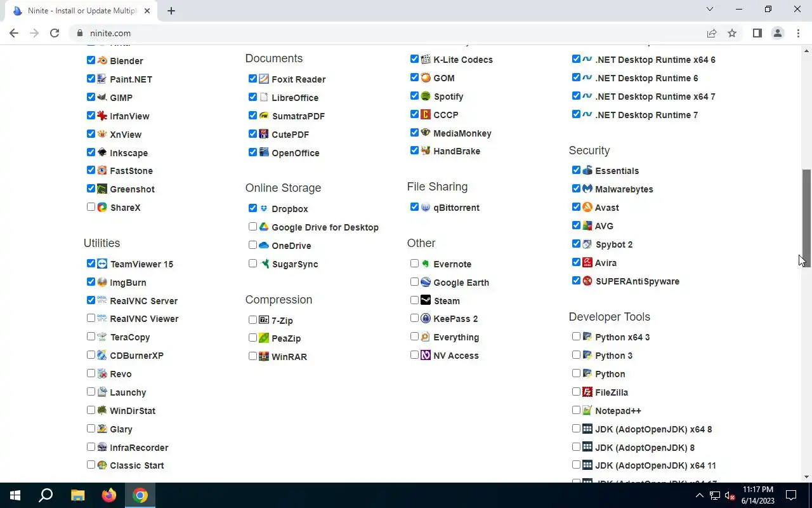
Task: Open a new browser tab
Action: pos(171,11)
